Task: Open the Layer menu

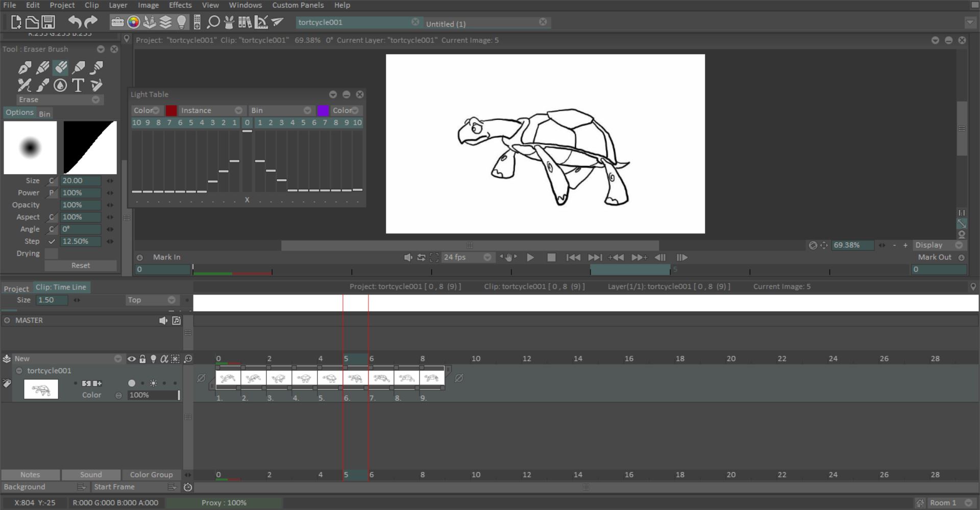Action: click(x=118, y=5)
